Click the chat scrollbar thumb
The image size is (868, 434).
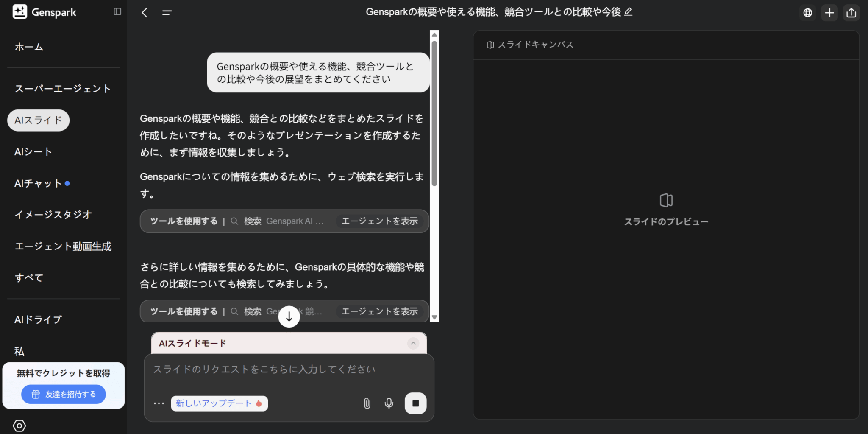click(x=434, y=113)
